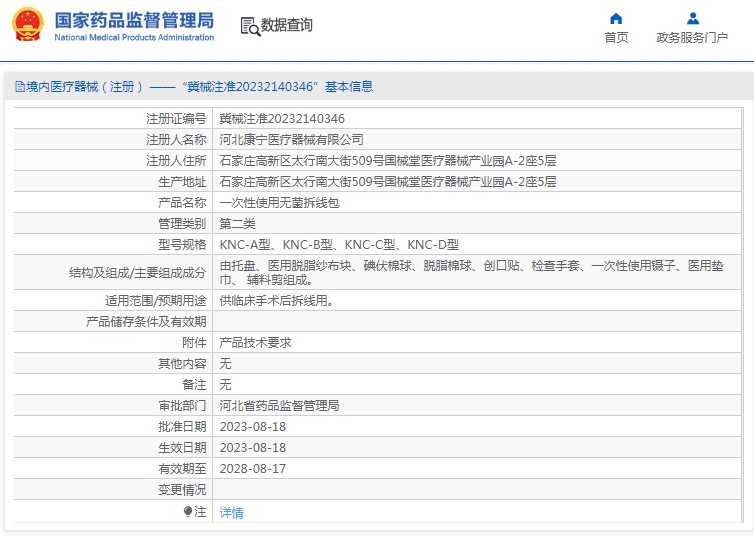Screen dimensions: 754x537
Task: Select 无 value in 其他内容 row
Action: point(226,364)
